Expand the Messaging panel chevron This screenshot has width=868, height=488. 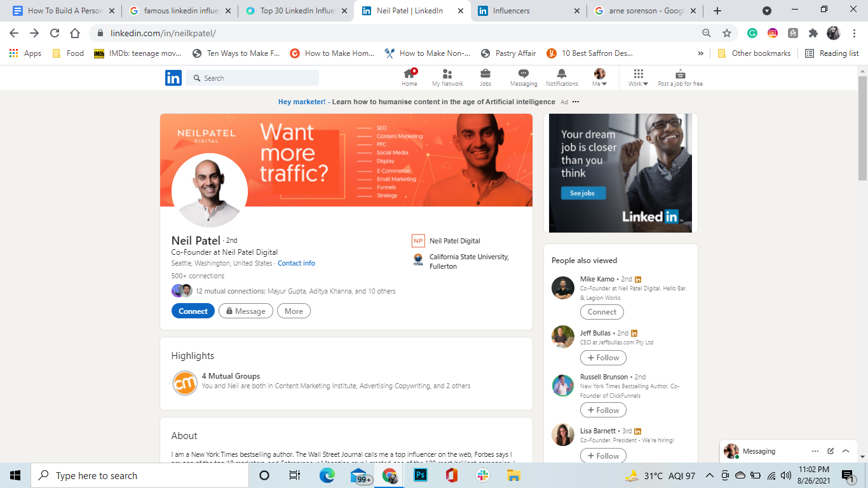(x=846, y=451)
